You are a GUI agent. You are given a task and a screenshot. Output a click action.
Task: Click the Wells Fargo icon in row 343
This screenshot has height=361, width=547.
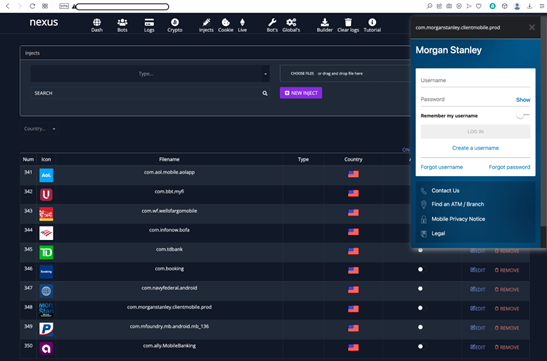46,214
